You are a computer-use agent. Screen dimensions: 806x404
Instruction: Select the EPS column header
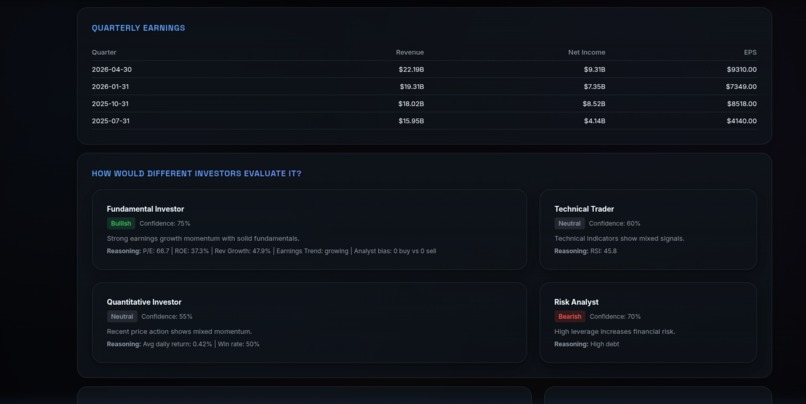pyautogui.click(x=750, y=52)
